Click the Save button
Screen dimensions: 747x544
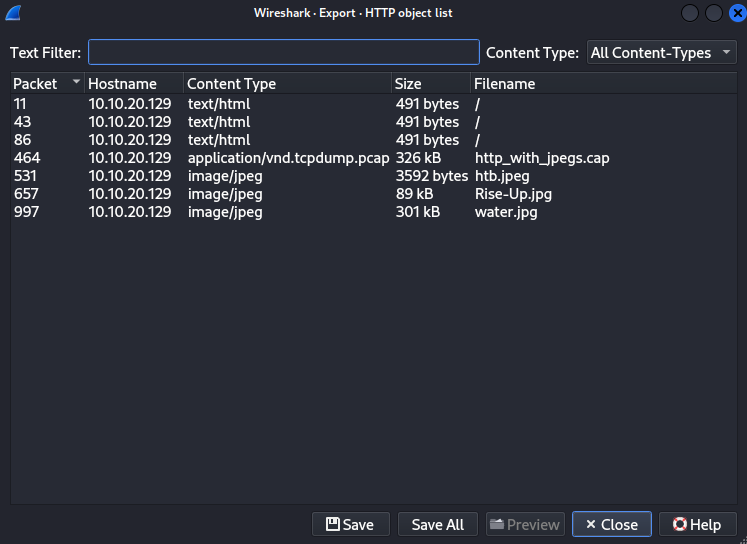tap(351, 524)
